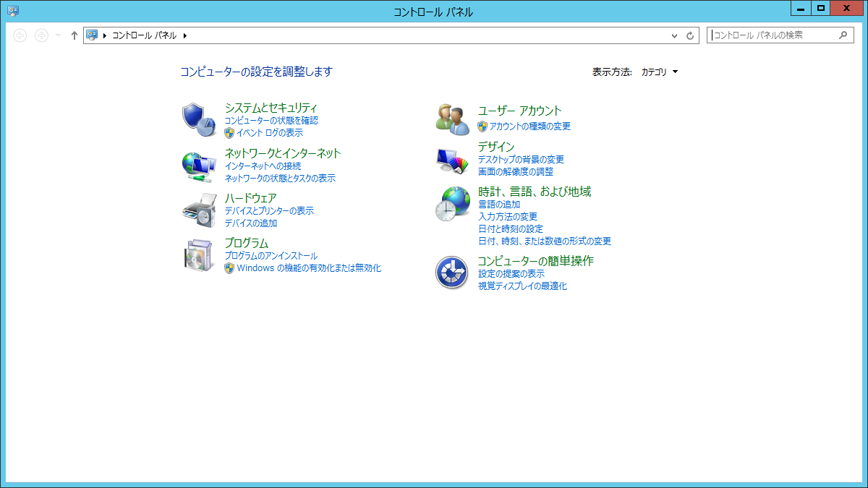Screen dimensions: 868x488
Task: Click the Design monitor color icon
Action: point(453,160)
